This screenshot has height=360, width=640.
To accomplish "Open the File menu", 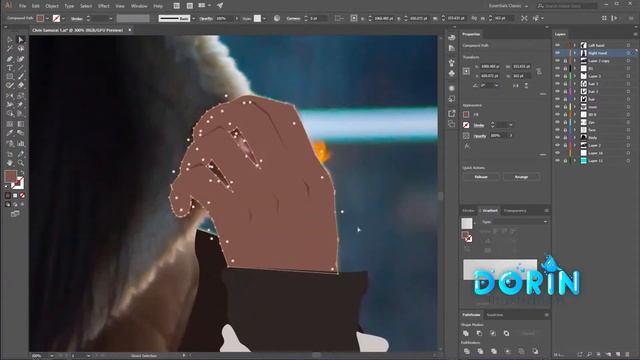I will tap(22, 6).
